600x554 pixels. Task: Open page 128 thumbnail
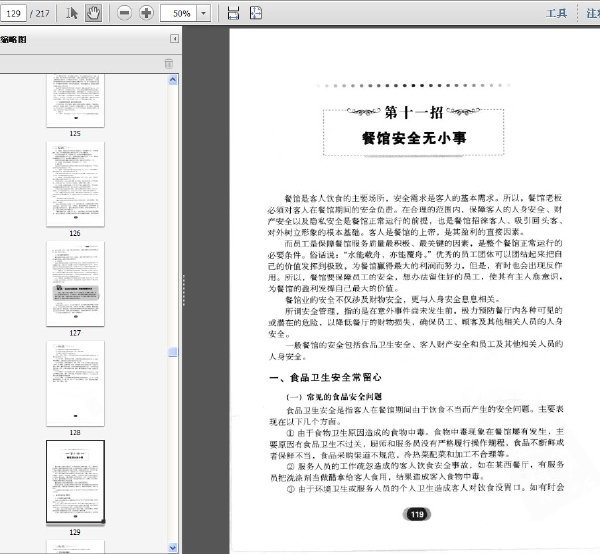[75, 383]
